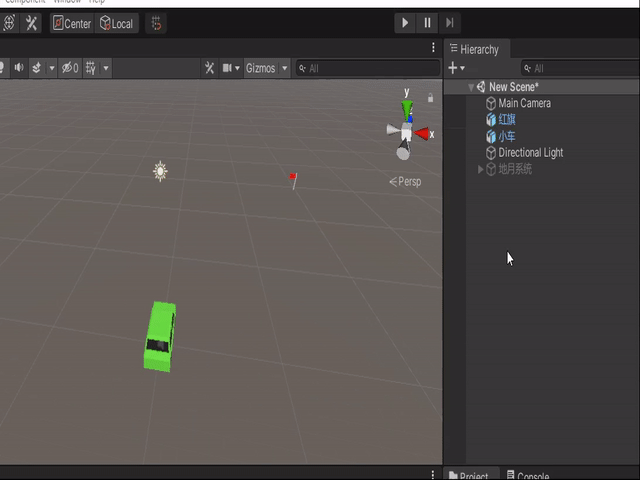Focus Scene view search field

point(368,68)
